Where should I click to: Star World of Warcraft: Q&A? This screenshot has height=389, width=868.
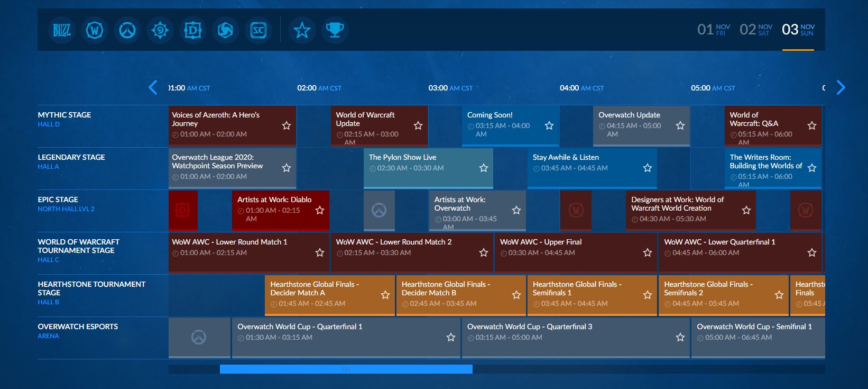[812, 126]
